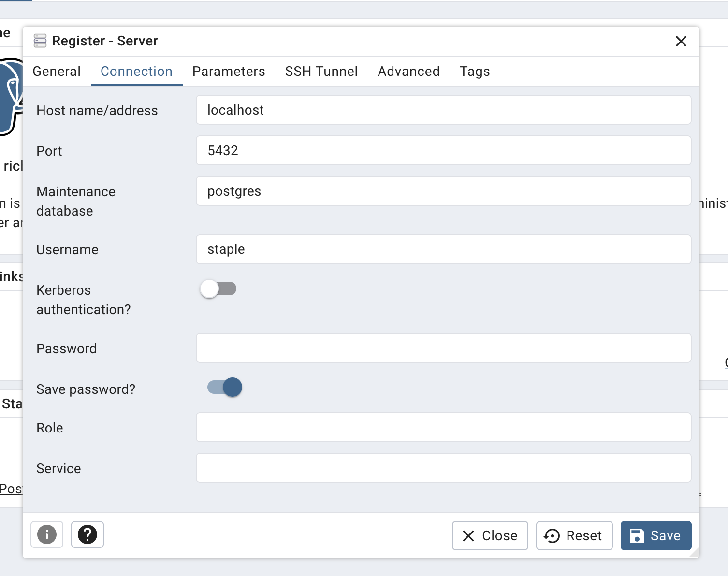Open the Tags tab
The height and width of the screenshot is (576, 728).
pos(475,72)
